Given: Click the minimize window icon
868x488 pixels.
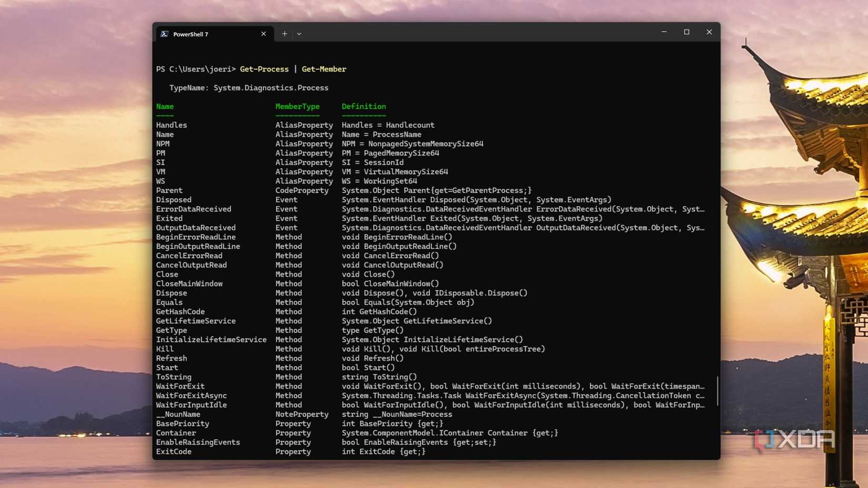Looking at the screenshot, I should tap(663, 32).
